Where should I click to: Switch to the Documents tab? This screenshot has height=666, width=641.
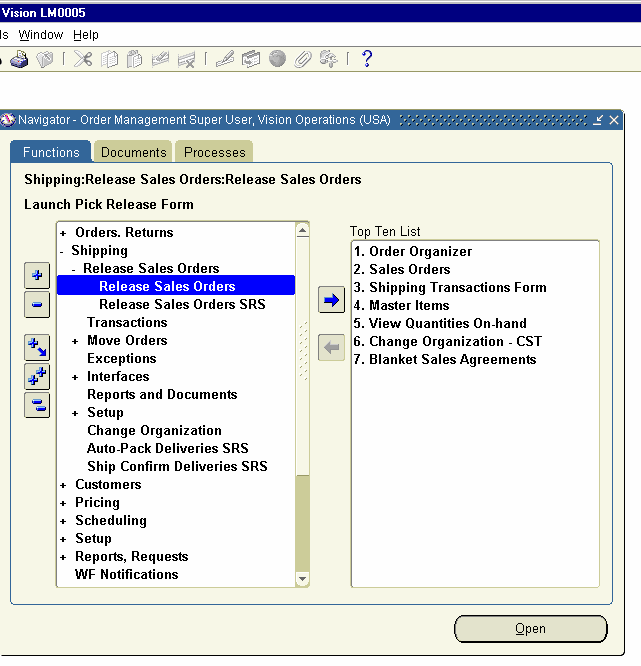coord(133,152)
